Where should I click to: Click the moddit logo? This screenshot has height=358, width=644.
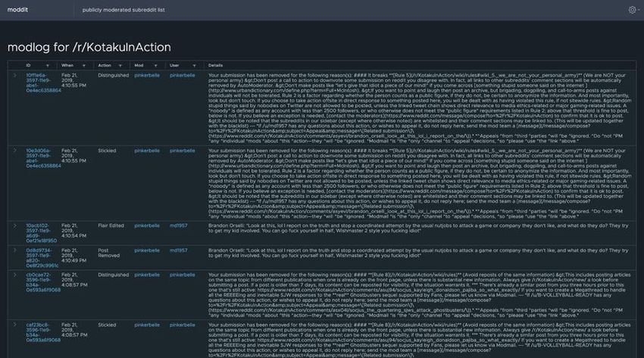pos(17,10)
